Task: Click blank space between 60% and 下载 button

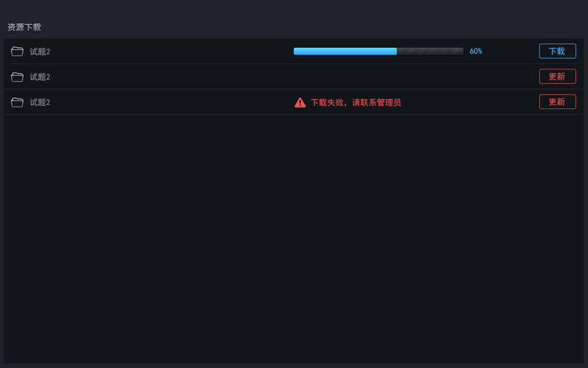Action: pyautogui.click(x=511, y=52)
